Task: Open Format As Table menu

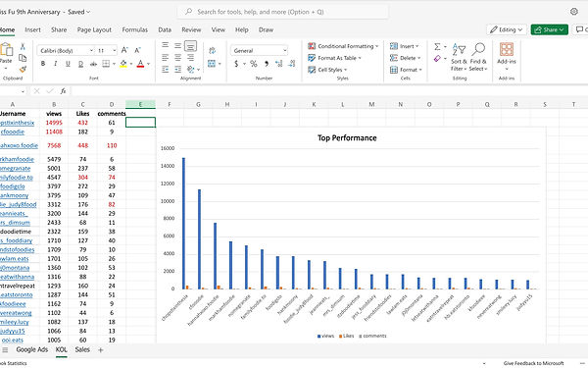Action: [334, 58]
